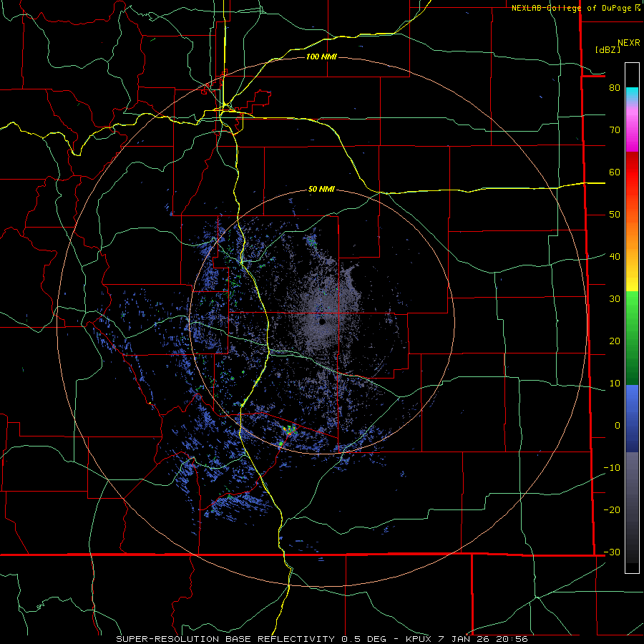This screenshot has width=644, height=644.
Task: Click the bright yellow-green echo cluster south of radar
Action: pyautogui.click(x=290, y=430)
